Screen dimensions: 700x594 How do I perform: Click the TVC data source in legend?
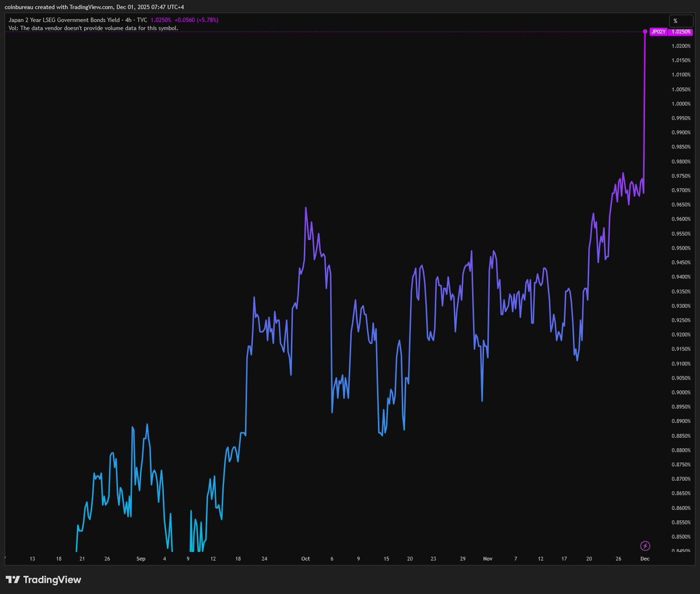(142, 20)
